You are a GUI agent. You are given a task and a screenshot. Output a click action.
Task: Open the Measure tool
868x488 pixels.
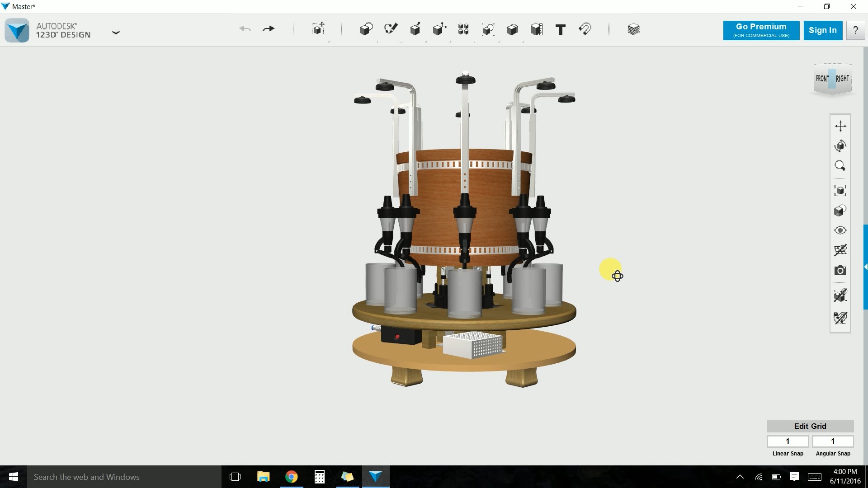(537, 29)
